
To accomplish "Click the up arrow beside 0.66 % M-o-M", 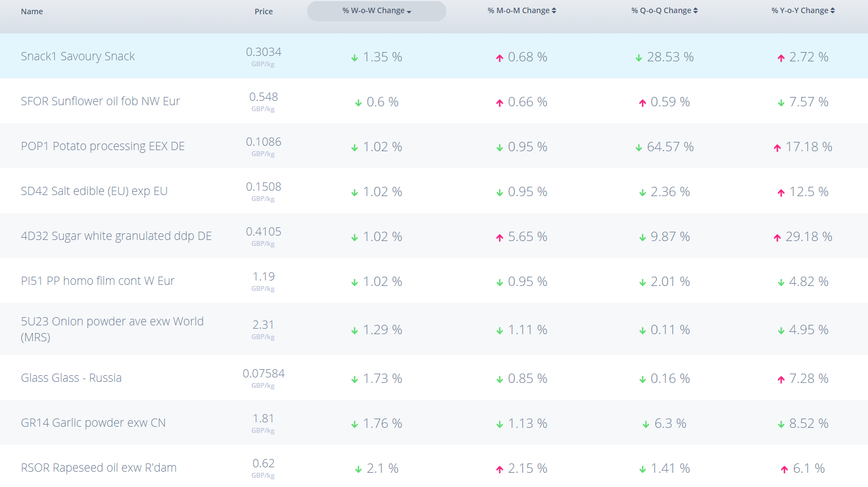I will tap(499, 103).
